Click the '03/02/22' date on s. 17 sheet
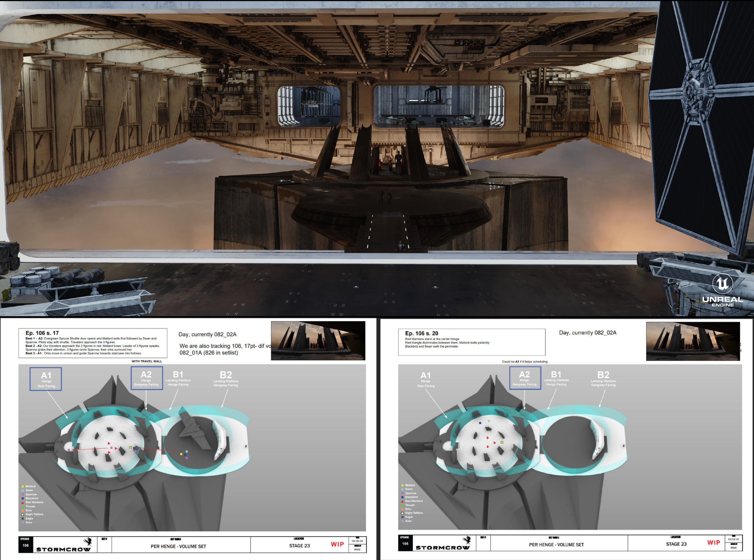This screenshot has width=754, height=560. click(357, 541)
